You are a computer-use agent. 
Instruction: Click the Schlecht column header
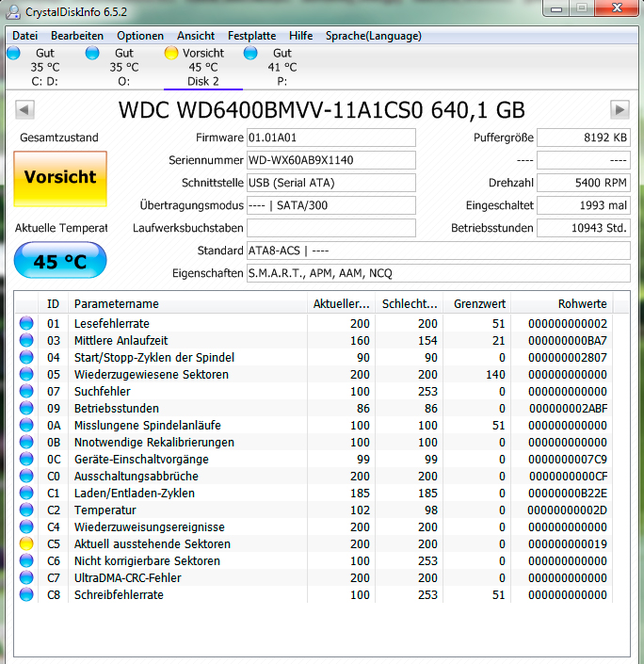(409, 303)
